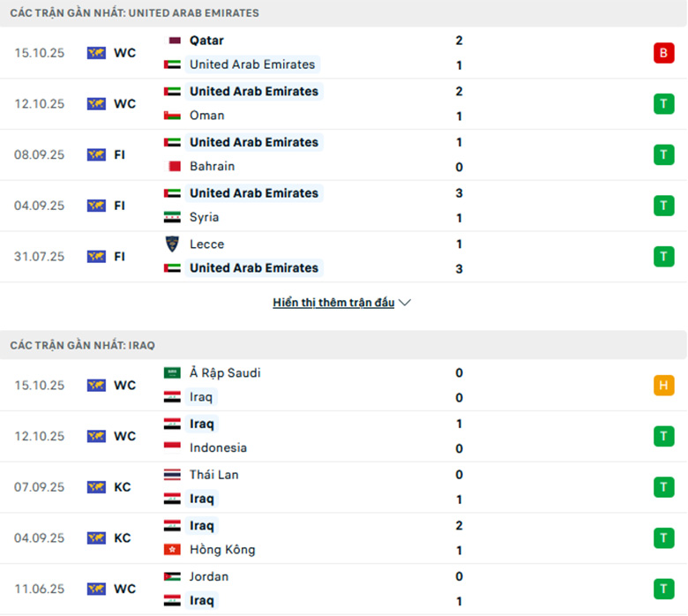Viewport: 688px width, 616px height.
Task: Click the Jordan flag icon
Action: (x=173, y=577)
